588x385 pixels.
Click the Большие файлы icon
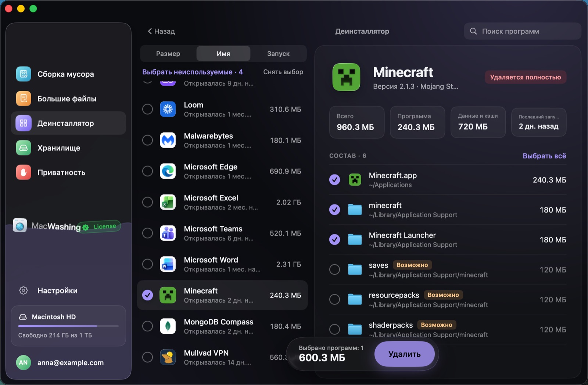tap(24, 99)
